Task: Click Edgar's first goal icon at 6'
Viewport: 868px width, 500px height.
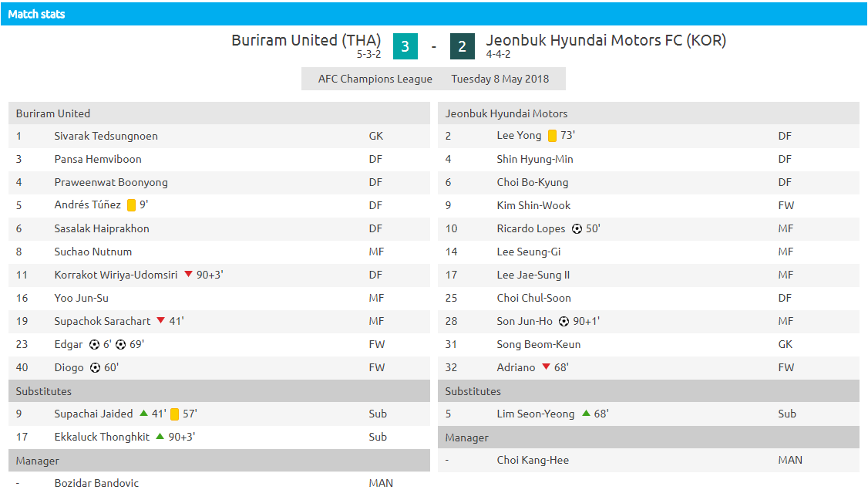Action: (95, 345)
